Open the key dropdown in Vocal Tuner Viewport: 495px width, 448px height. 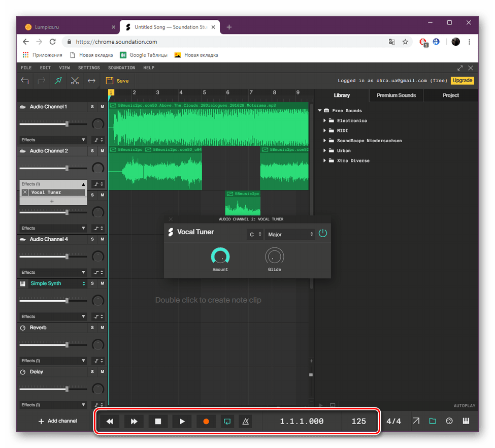(255, 234)
